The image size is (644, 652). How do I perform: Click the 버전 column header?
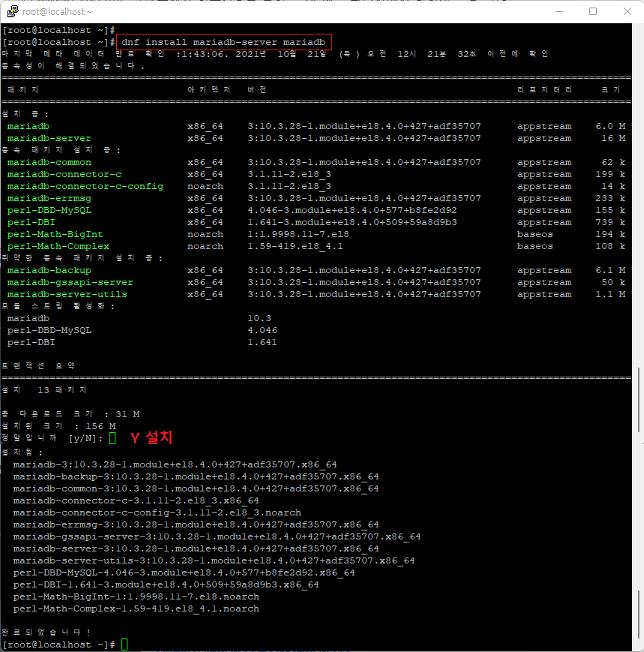click(x=256, y=90)
